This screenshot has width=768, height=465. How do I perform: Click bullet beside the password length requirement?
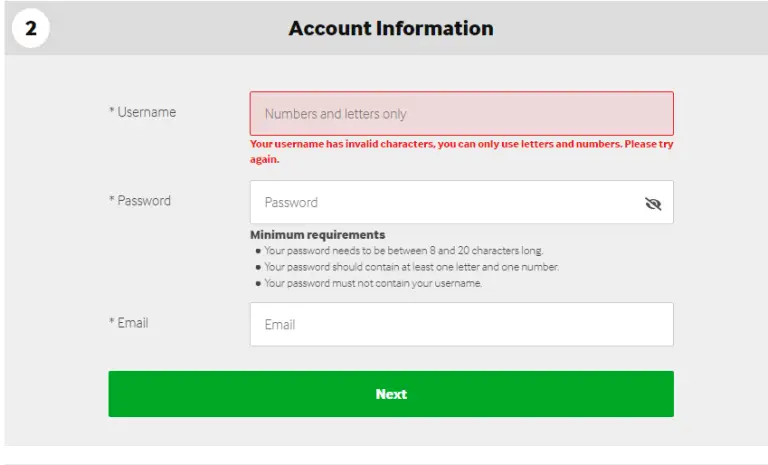(258, 251)
